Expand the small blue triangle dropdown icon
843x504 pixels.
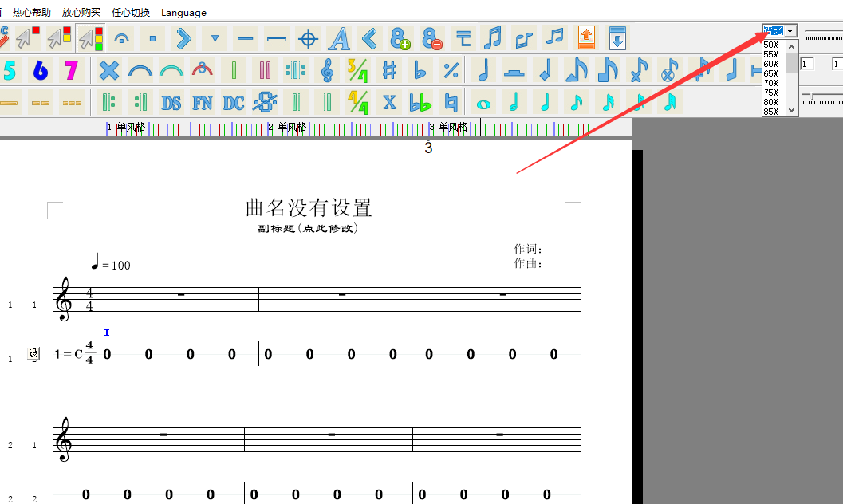(x=215, y=38)
